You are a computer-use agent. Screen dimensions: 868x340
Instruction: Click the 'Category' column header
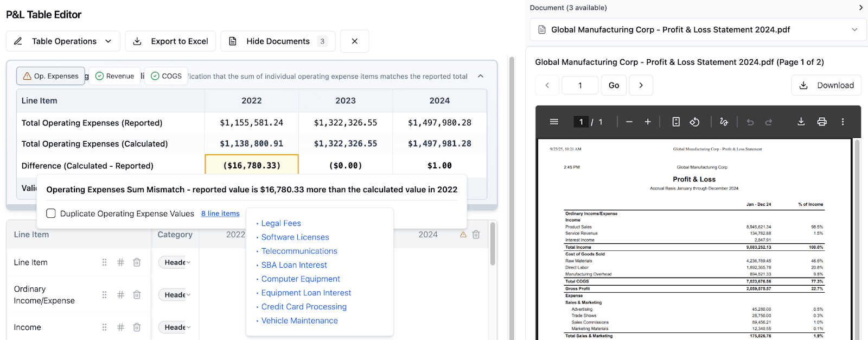(x=175, y=235)
